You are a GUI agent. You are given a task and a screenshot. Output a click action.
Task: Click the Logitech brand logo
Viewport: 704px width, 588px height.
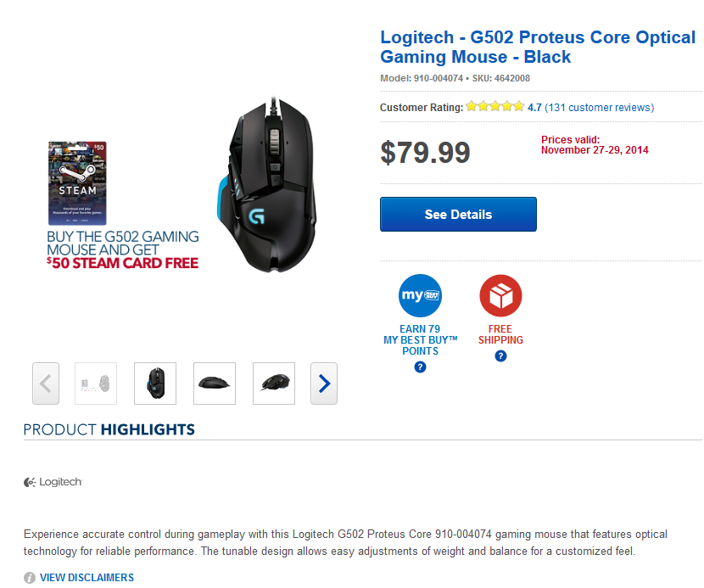pyautogui.click(x=53, y=482)
